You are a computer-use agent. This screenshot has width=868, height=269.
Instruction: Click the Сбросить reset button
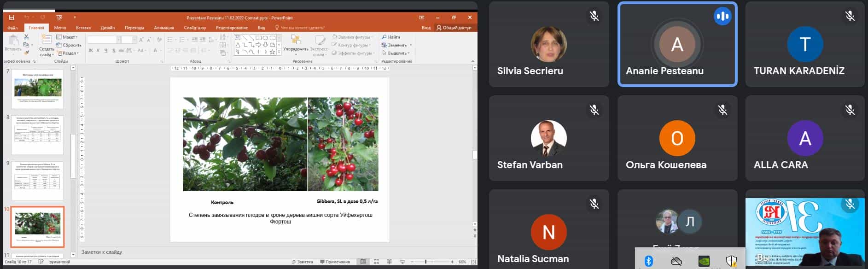click(69, 45)
